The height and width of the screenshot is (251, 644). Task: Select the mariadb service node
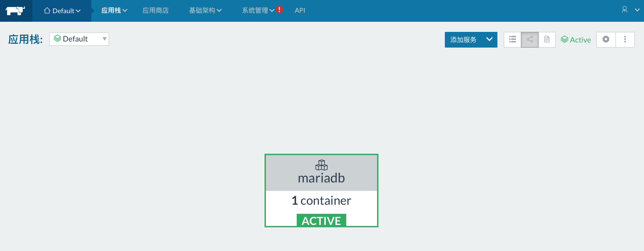321,190
